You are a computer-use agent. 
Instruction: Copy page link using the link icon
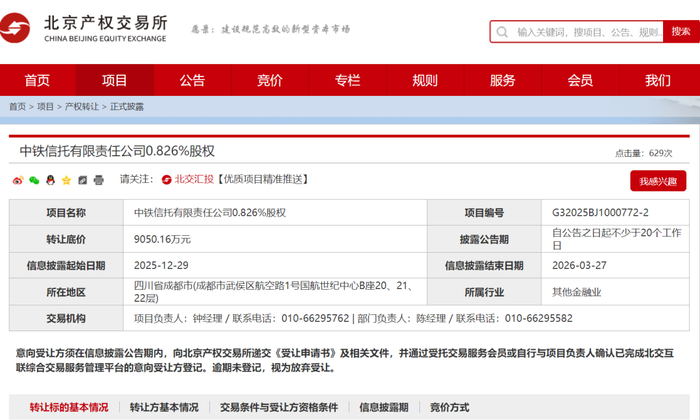pos(83,180)
